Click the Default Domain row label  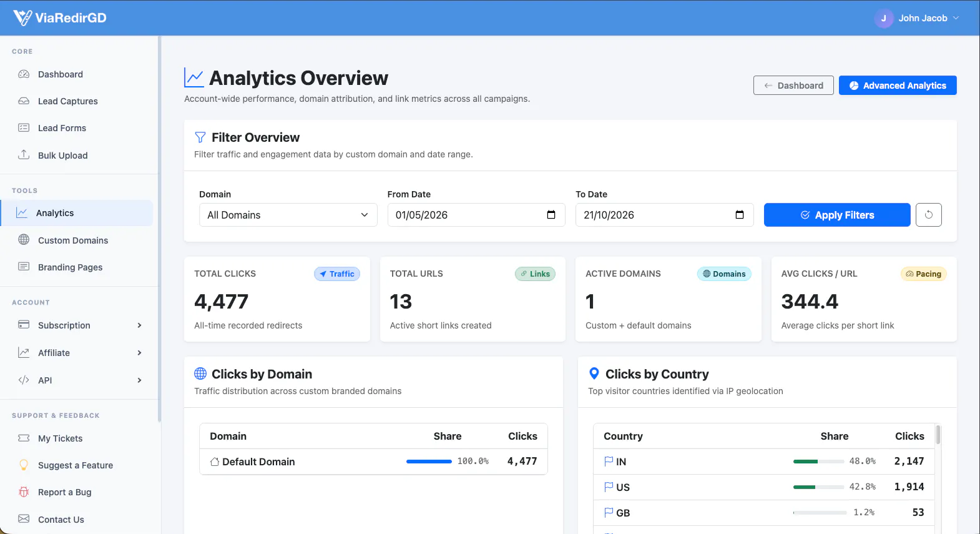pyautogui.click(x=258, y=462)
